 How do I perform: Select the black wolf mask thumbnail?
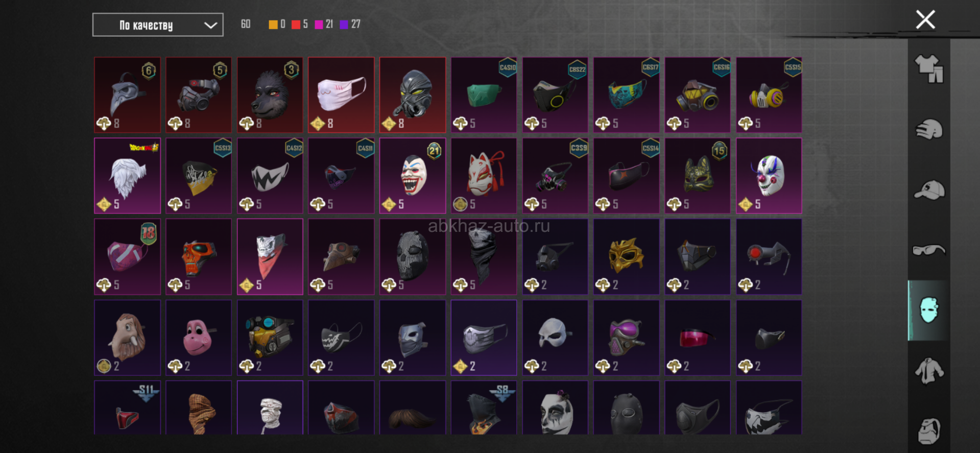(x=270, y=95)
